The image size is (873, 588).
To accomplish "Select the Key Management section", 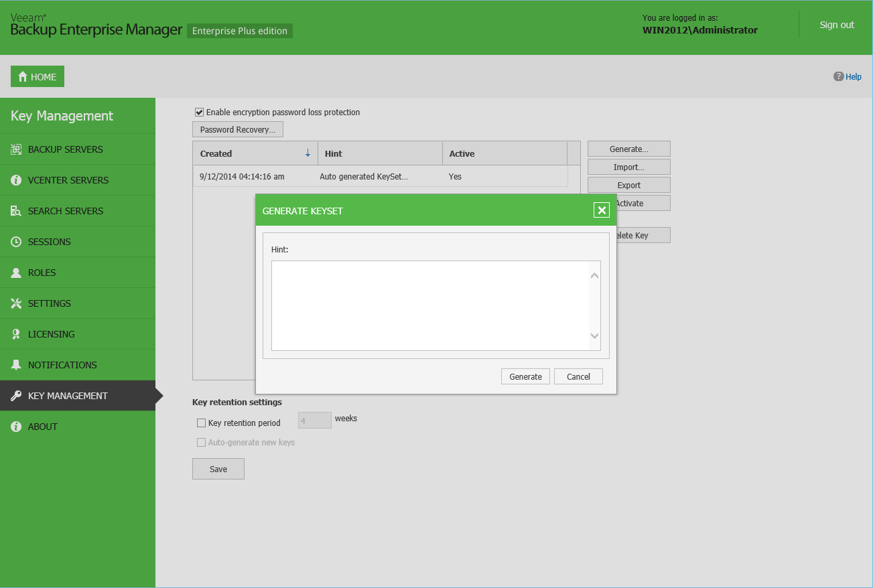I will tap(78, 396).
